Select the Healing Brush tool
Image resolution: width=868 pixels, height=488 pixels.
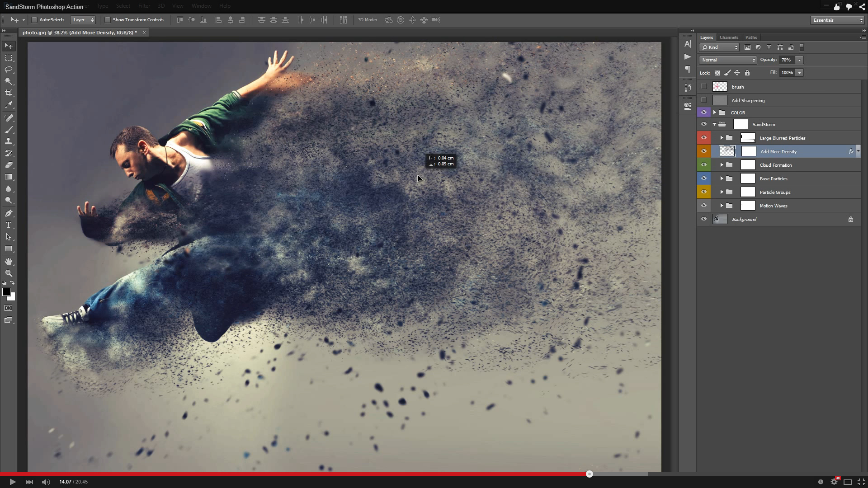(9, 117)
